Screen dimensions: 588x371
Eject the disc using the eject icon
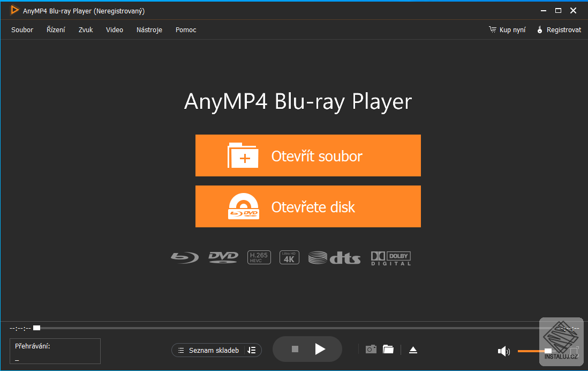413,349
